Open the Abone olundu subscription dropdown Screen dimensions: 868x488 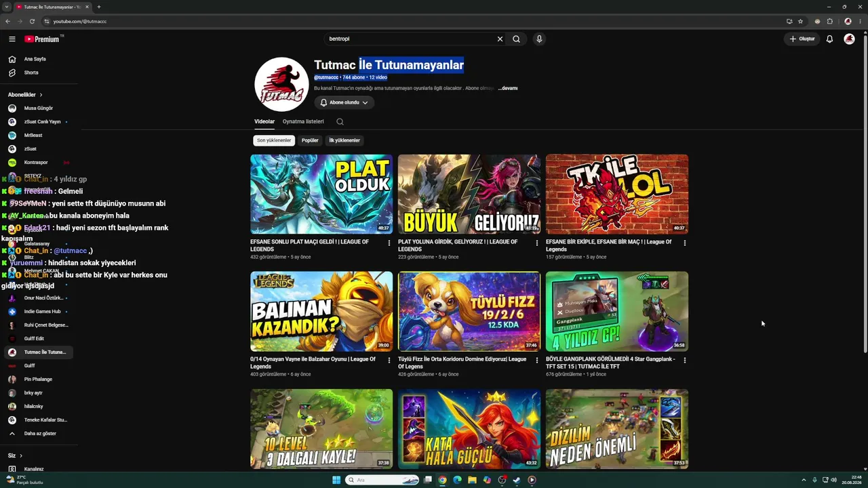tap(344, 102)
